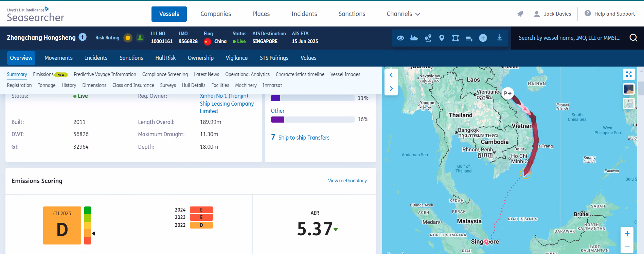Screen dimensions: 644x254
Task: Click the Help question mark icon
Action: pyautogui.click(x=588, y=14)
